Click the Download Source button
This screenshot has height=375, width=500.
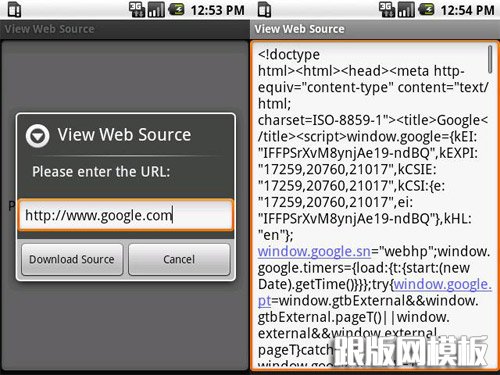point(72,259)
